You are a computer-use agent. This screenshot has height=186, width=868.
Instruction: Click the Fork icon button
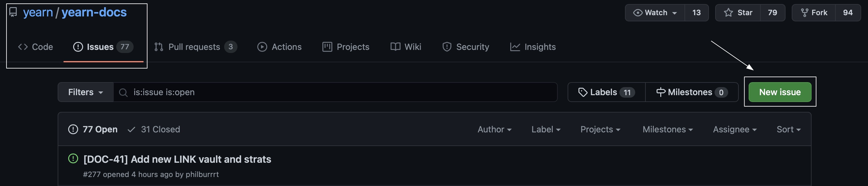(x=805, y=13)
